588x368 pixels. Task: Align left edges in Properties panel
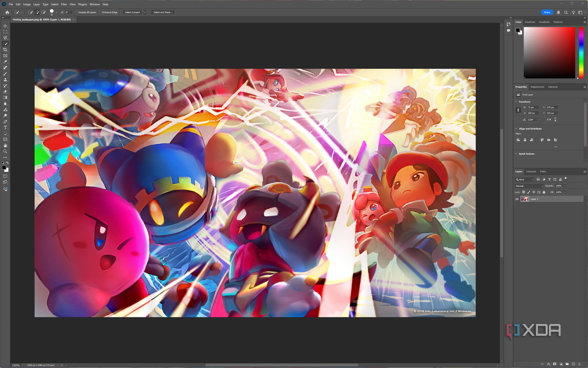[x=518, y=140]
